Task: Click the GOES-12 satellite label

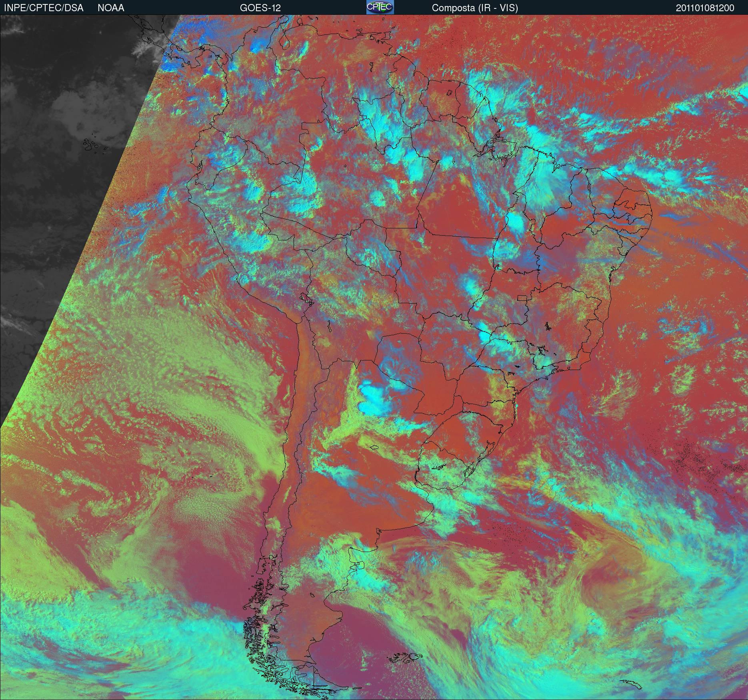Action: [x=260, y=8]
